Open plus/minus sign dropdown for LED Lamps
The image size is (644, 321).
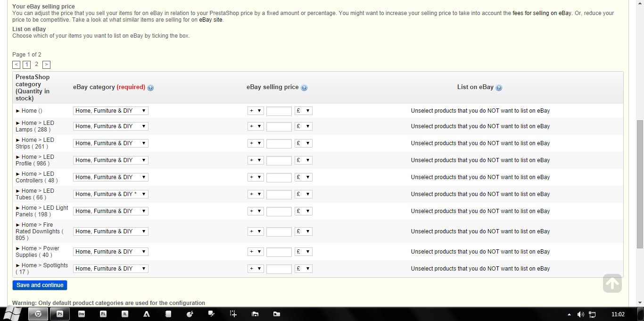pos(256,126)
